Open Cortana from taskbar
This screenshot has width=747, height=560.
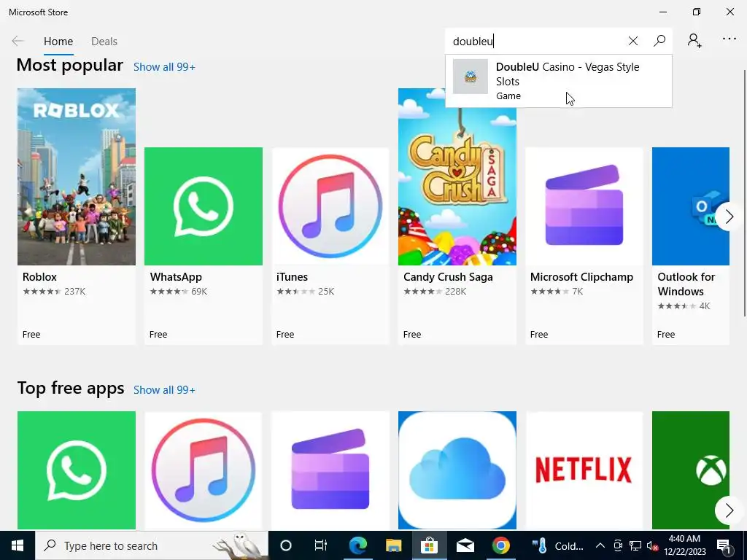(286, 545)
